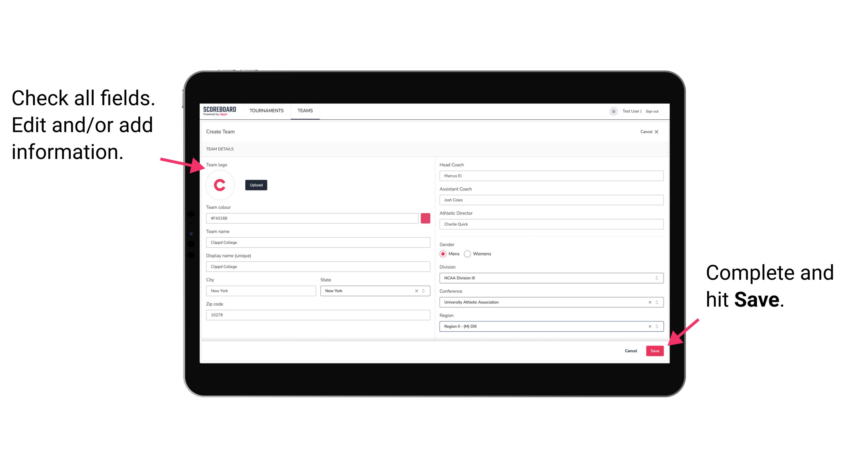
Task: Click the team colour hex input field
Action: pyautogui.click(x=313, y=218)
